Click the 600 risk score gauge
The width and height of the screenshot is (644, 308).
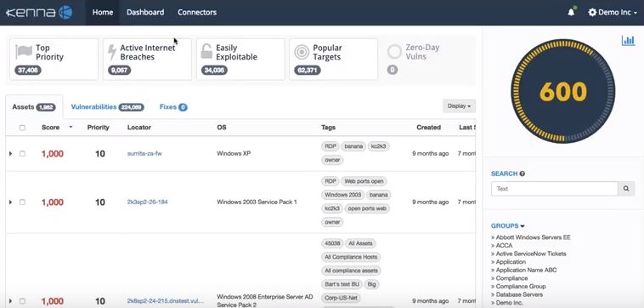tap(562, 91)
